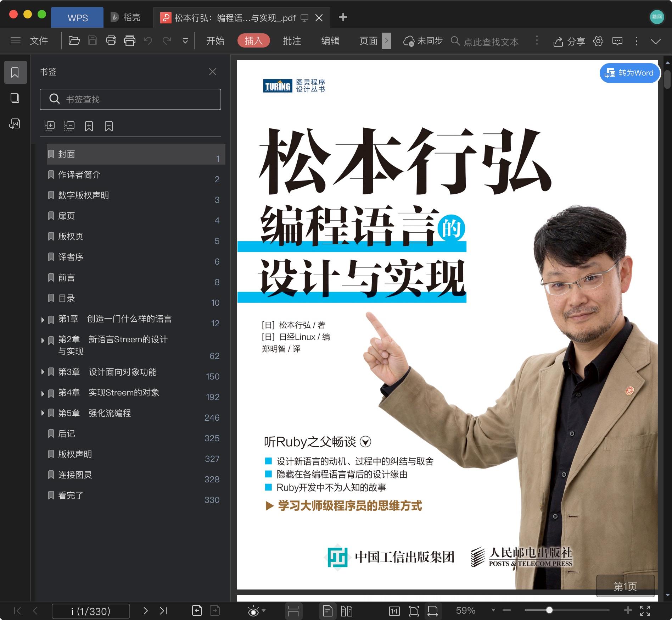Select the page thumbnails panel icon
Screen dimensions: 672x620
click(15, 98)
